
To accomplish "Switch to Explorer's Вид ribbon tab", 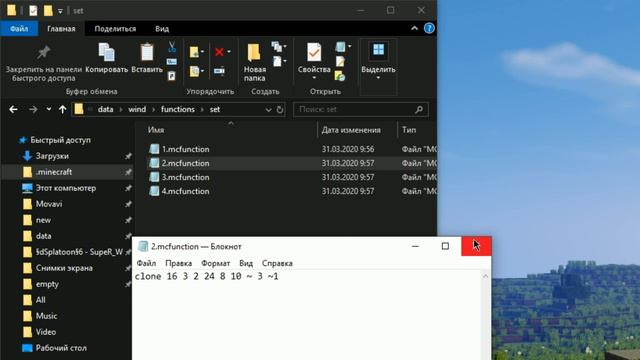I will [162, 29].
